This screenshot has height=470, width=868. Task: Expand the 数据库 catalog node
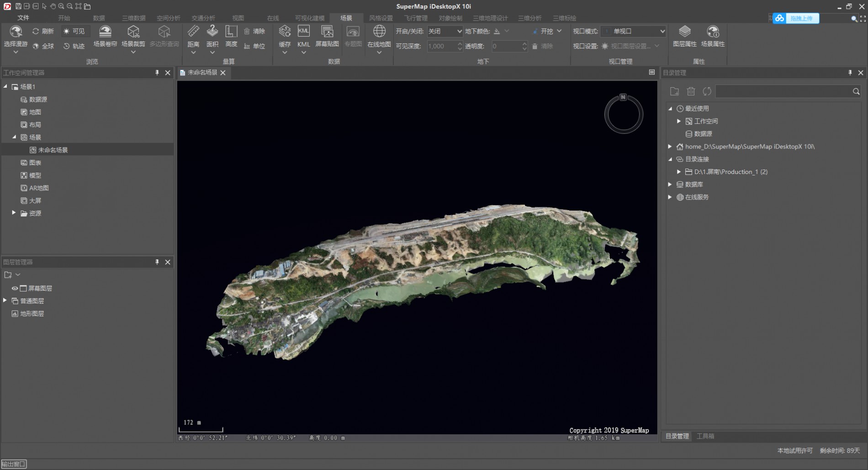click(670, 185)
